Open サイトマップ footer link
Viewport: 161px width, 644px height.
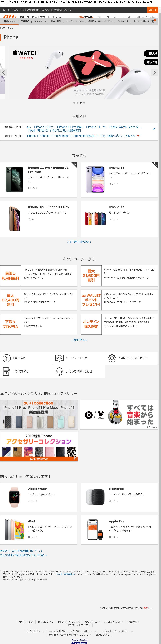pyautogui.click(x=26, y=622)
